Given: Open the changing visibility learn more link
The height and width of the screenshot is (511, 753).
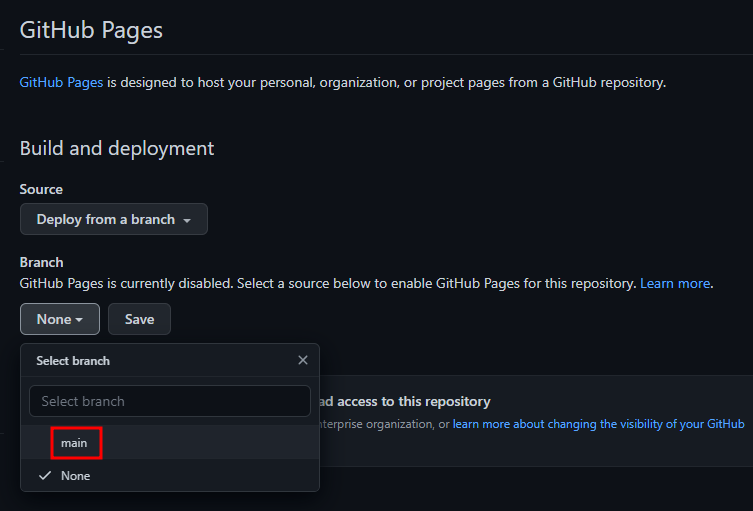Looking at the screenshot, I should (x=598, y=424).
